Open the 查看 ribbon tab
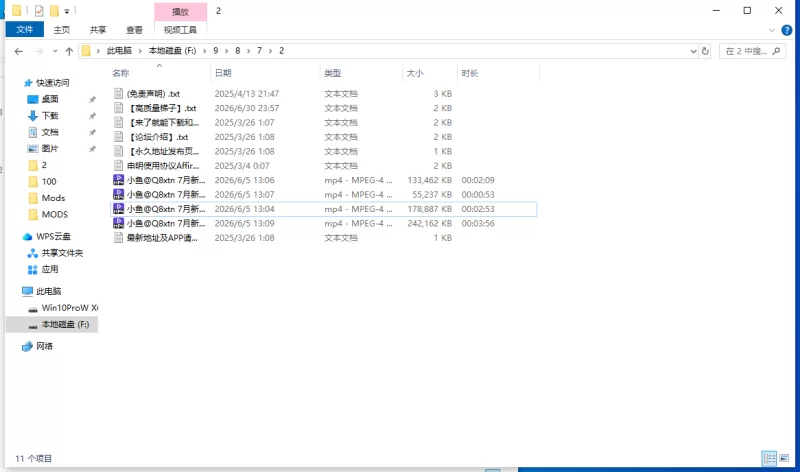Image resolution: width=800 pixels, height=472 pixels. pos(134,30)
